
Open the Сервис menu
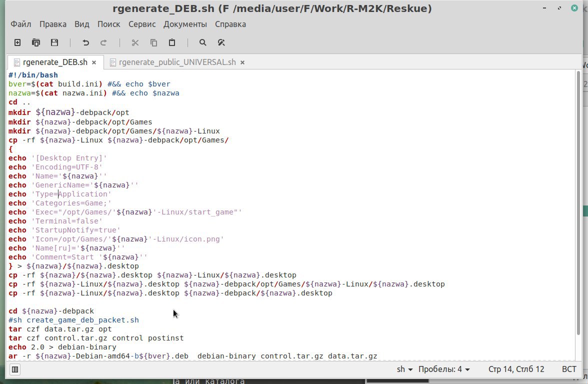tap(142, 24)
